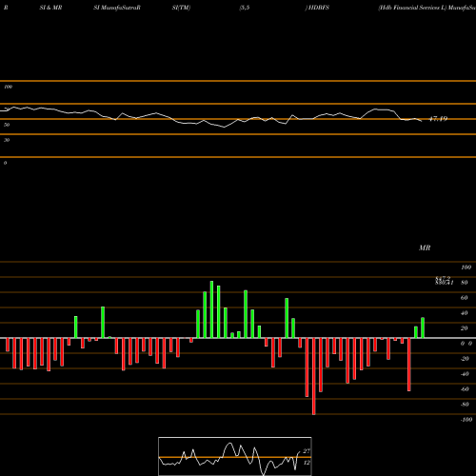Open the mini overview chart thumbnail
Viewport: 476px width, 476px height.
tap(235, 456)
